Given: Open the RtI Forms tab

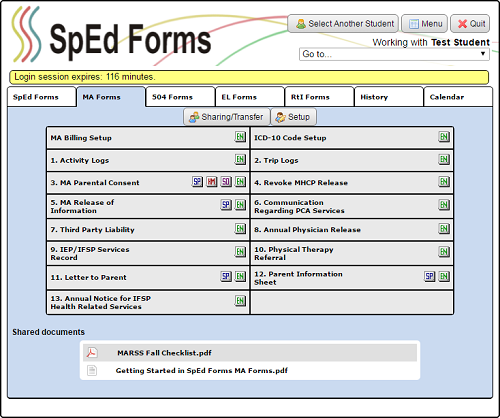Looking at the screenshot, I should 319,97.
